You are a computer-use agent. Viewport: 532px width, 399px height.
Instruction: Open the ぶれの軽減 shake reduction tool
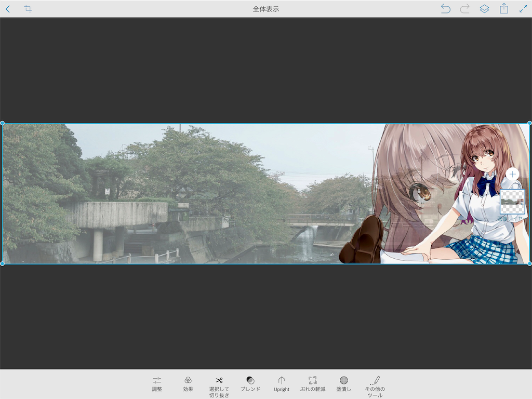point(313,384)
